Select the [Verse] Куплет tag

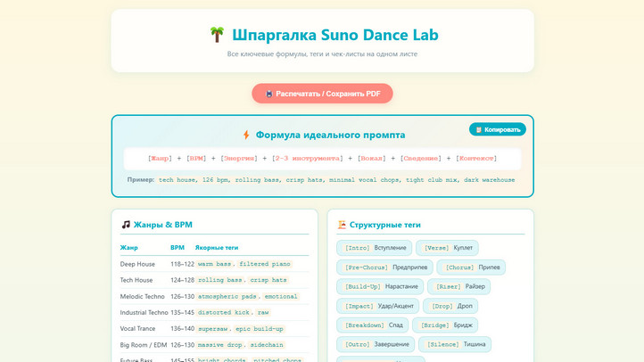click(447, 248)
